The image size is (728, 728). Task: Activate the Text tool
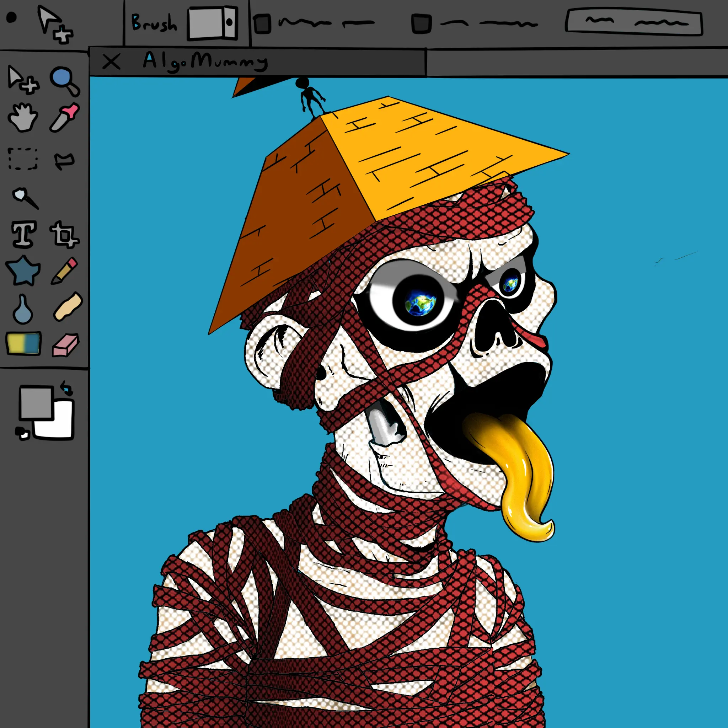24,234
